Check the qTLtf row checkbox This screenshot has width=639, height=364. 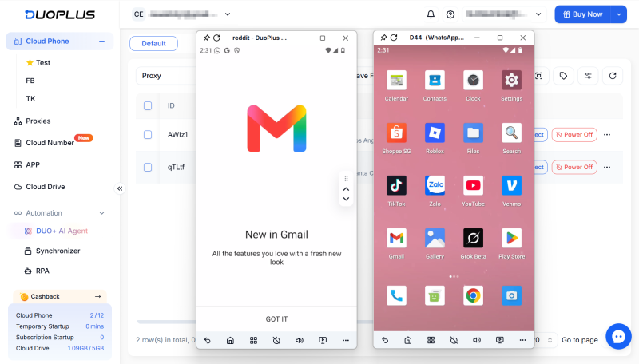(x=148, y=168)
